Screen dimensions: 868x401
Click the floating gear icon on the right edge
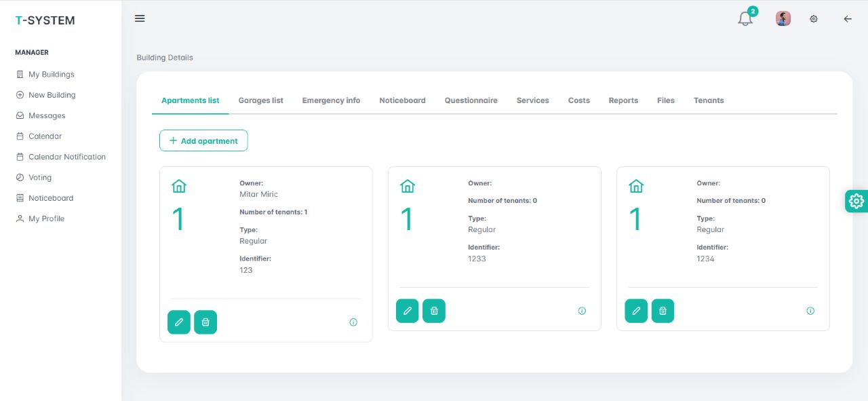tap(856, 201)
